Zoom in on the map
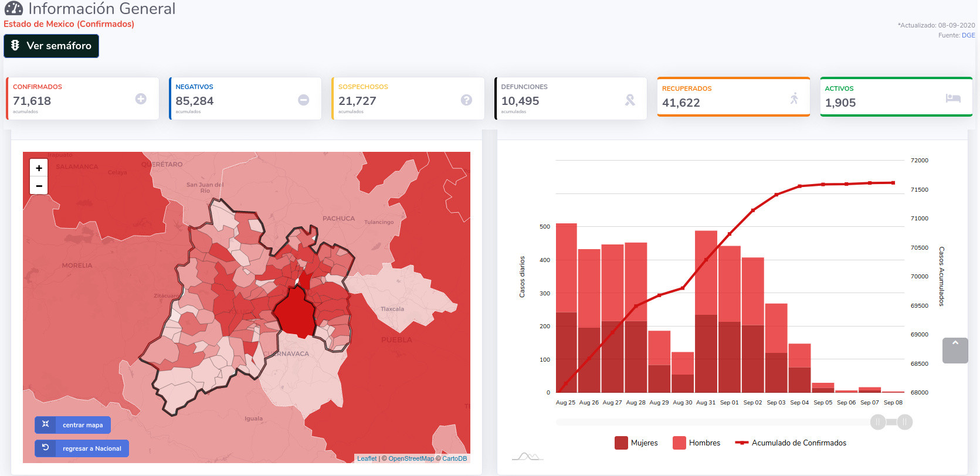The width and height of the screenshot is (980, 476). point(39,168)
